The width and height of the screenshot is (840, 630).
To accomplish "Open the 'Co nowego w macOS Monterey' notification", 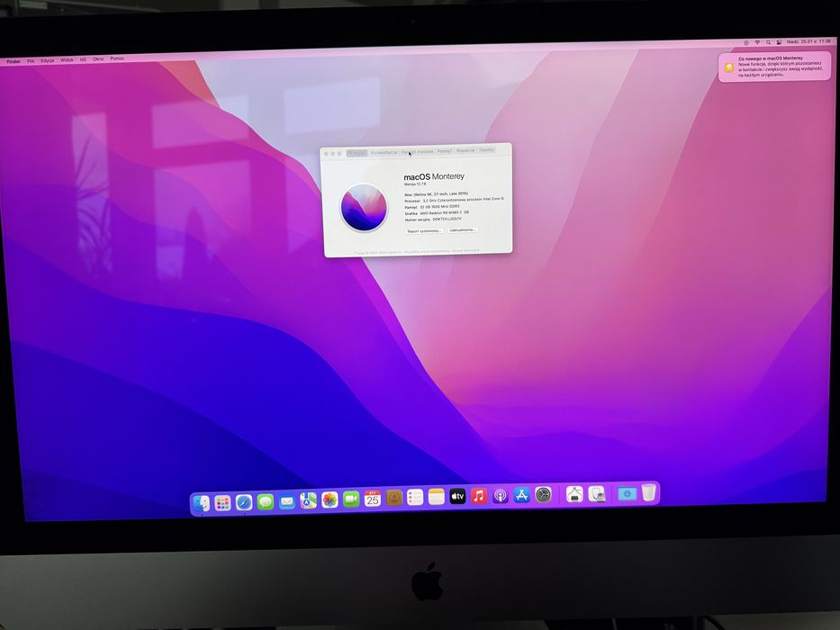I will click(x=774, y=67).
